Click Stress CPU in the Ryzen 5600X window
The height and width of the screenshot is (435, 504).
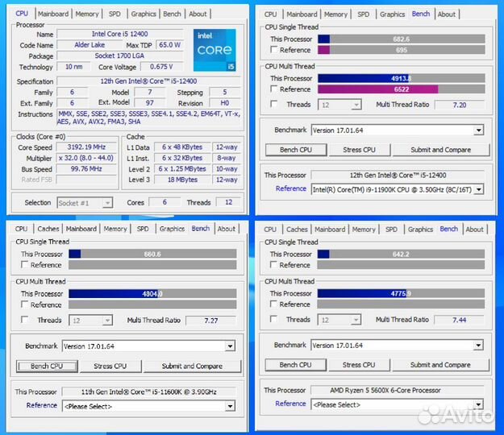click(359, 365)
